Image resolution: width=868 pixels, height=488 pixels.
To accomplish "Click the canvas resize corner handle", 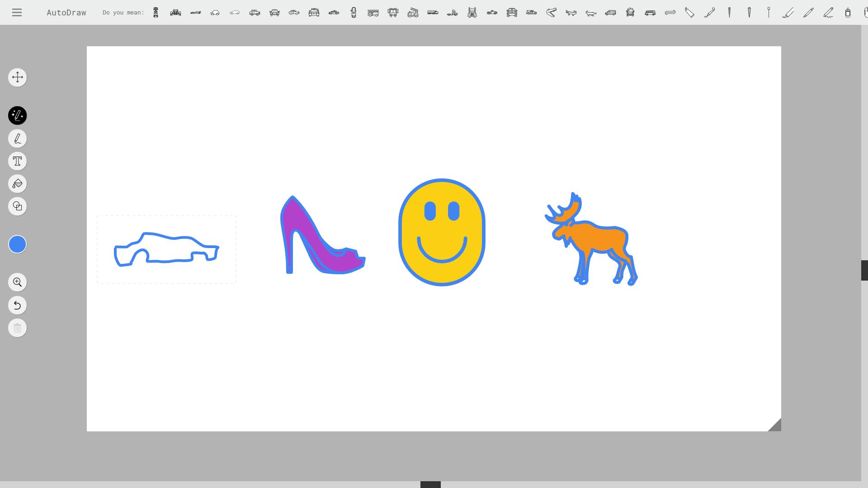I will [775, 426].
